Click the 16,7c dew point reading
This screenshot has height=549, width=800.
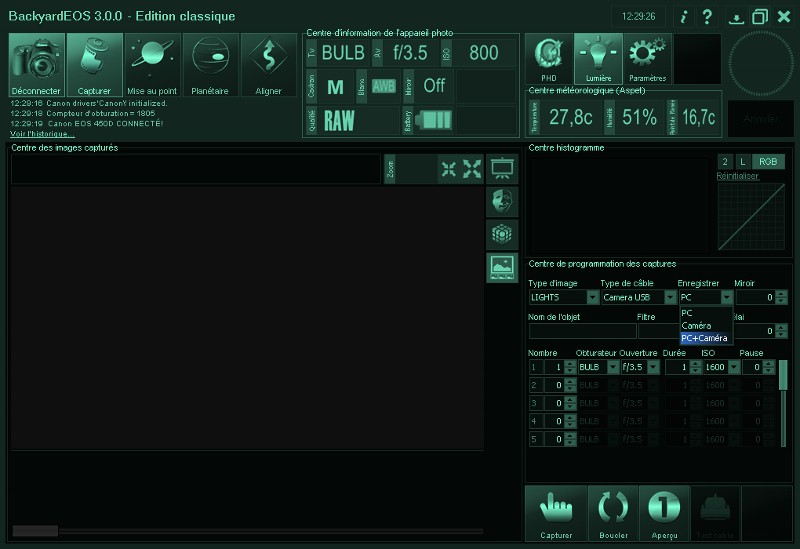tap(698, 117)
